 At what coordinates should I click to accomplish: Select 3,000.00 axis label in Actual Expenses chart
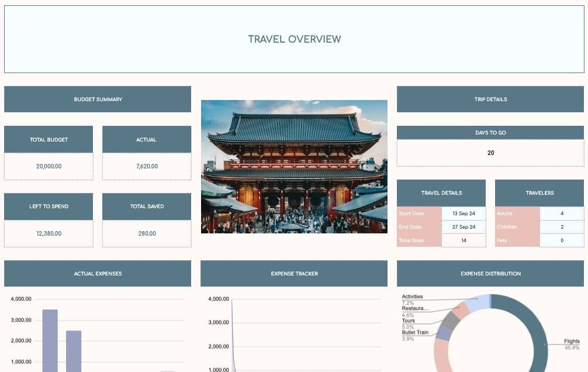(x=21, y=320)
